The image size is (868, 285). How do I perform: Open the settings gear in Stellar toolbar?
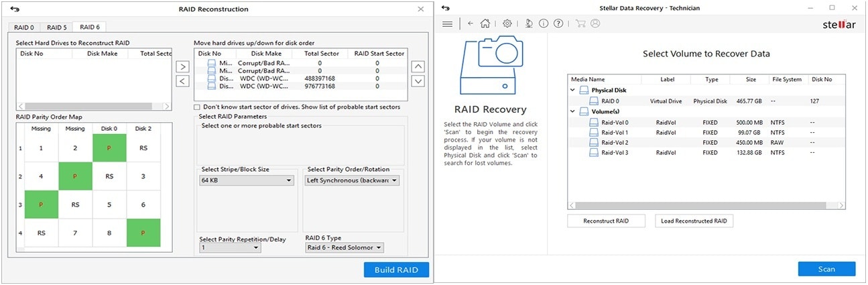click(x=507, y=23)
